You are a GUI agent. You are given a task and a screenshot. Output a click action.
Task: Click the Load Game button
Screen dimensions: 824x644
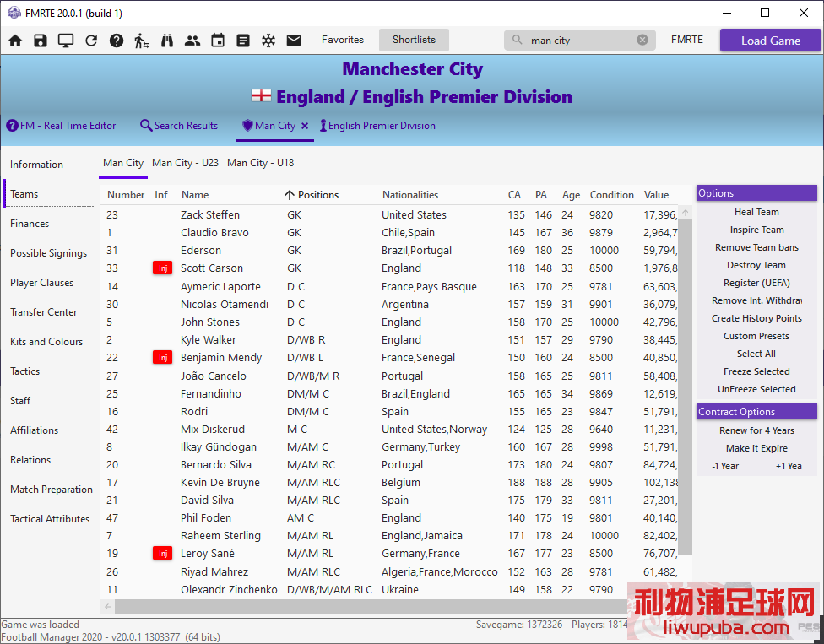click(771, 41)
